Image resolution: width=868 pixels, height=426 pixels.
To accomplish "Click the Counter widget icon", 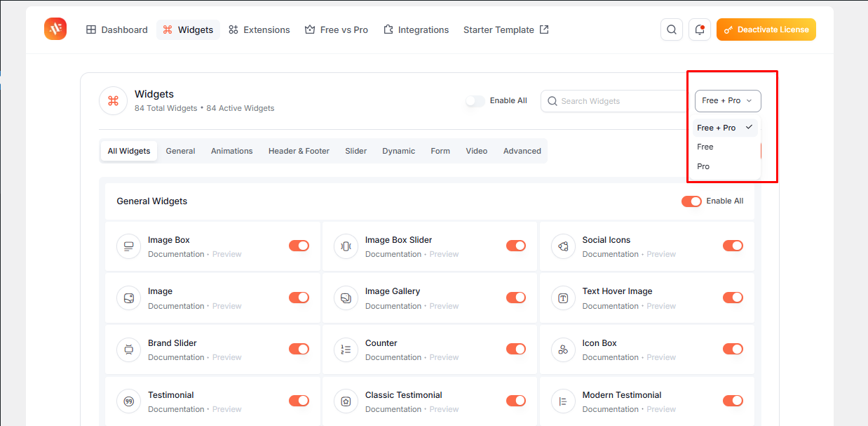I will (x=346, y=350).
